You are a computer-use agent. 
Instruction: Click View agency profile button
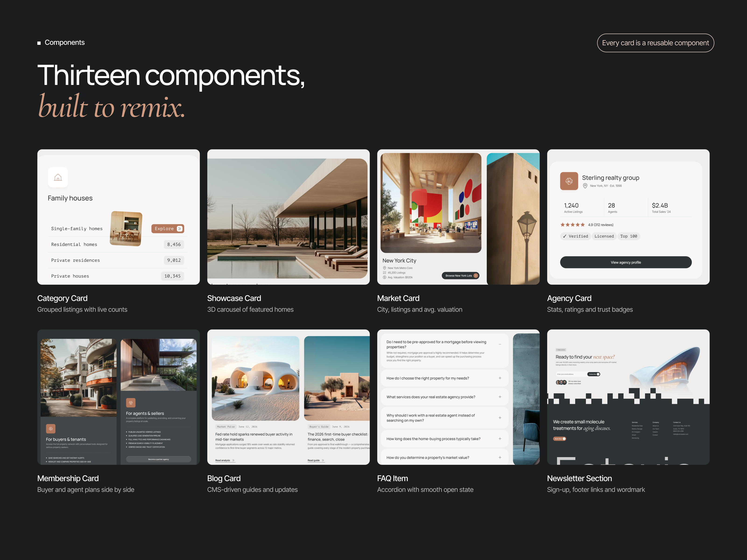(x=626, y=262)
